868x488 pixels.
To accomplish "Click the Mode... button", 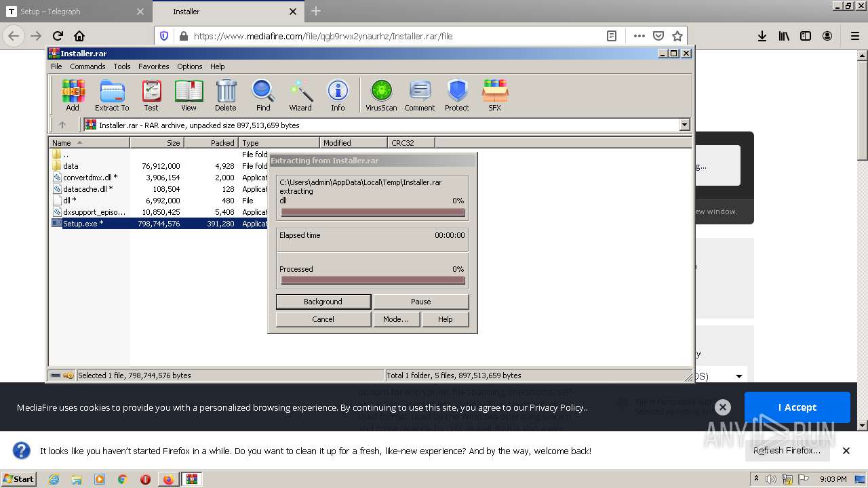I will 396,319.
